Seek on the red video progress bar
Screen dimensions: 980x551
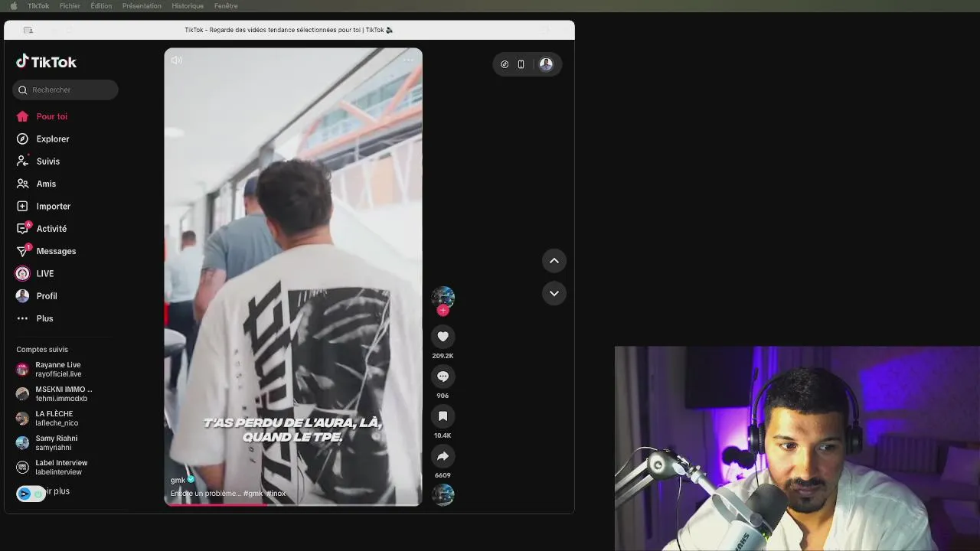coord(293,504)
